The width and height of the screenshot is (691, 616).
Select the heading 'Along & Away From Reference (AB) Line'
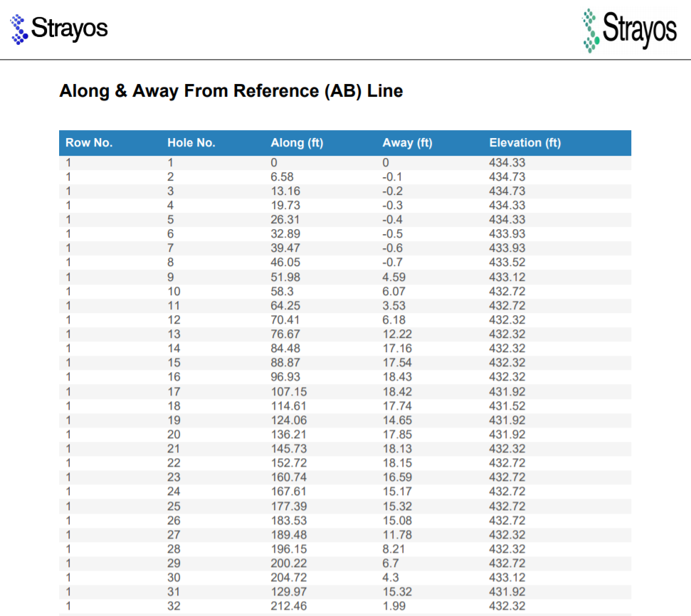[231, 91]
